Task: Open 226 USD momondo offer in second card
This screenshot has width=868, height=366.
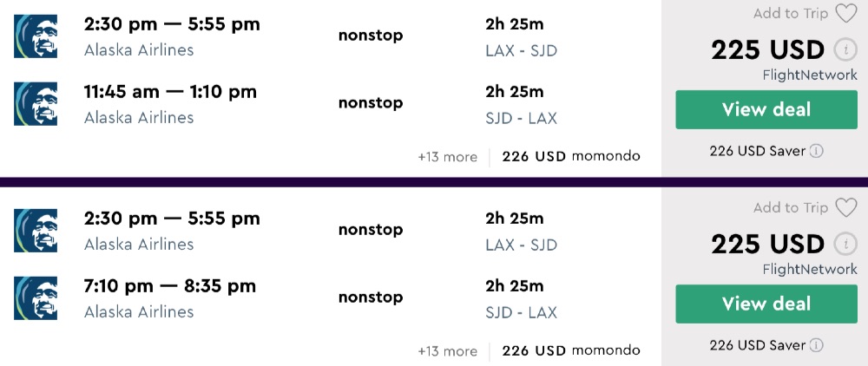Action: [x=570, y=351]
